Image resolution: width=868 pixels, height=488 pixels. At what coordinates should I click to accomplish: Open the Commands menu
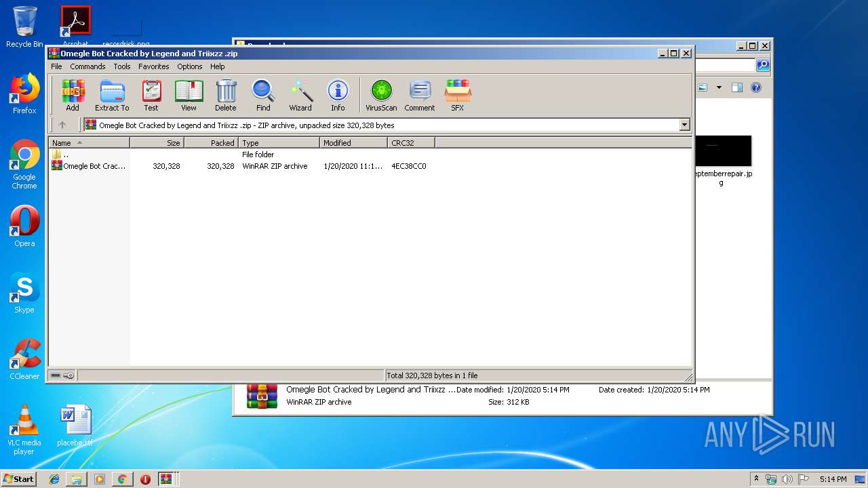[87, 66]
